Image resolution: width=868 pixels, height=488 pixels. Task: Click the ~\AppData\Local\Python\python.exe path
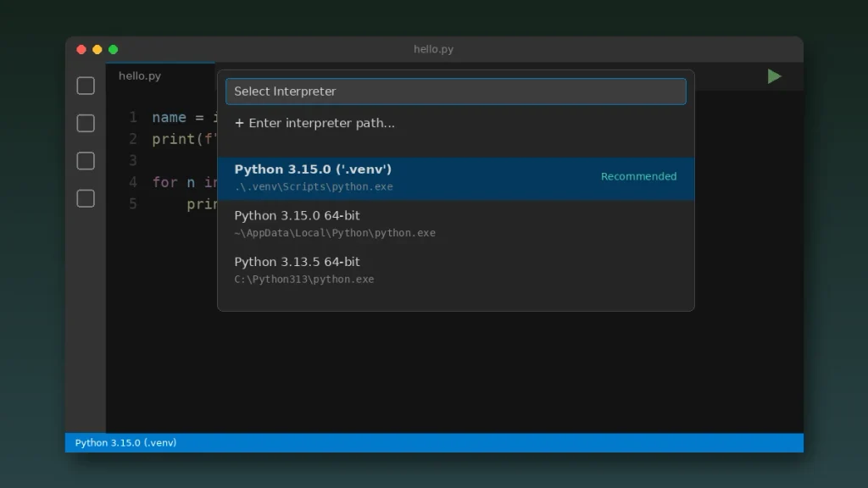(x=335, y=233)
